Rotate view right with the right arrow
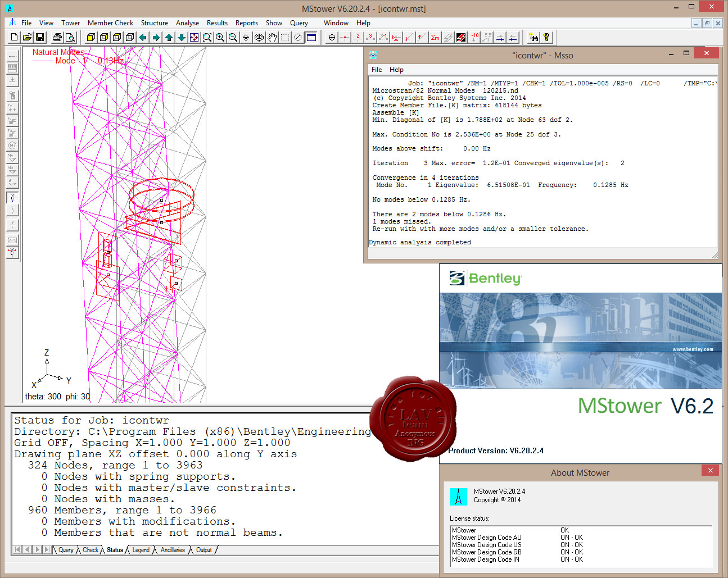The width and height of the screenshot is (728, 578). point(156,37)
